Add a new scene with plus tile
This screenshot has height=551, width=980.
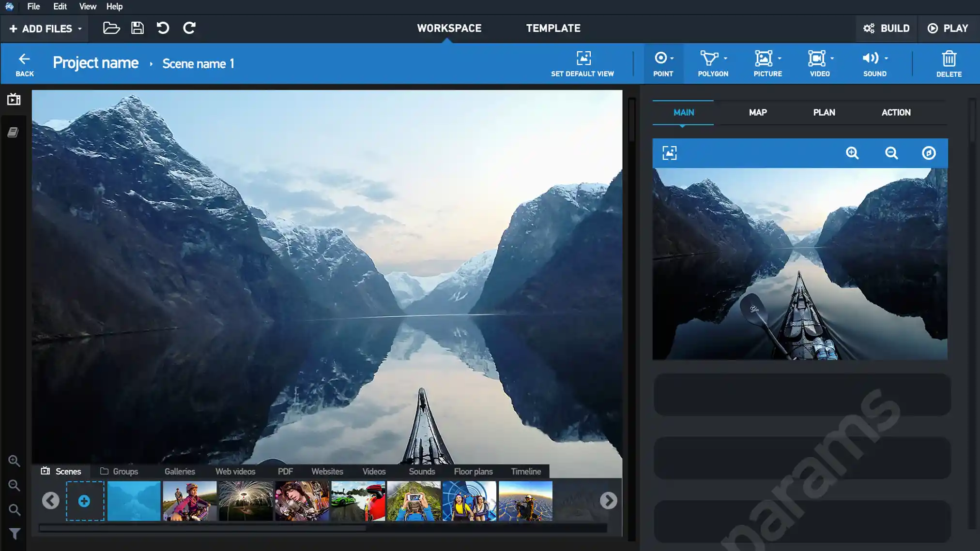click(85, 501)
